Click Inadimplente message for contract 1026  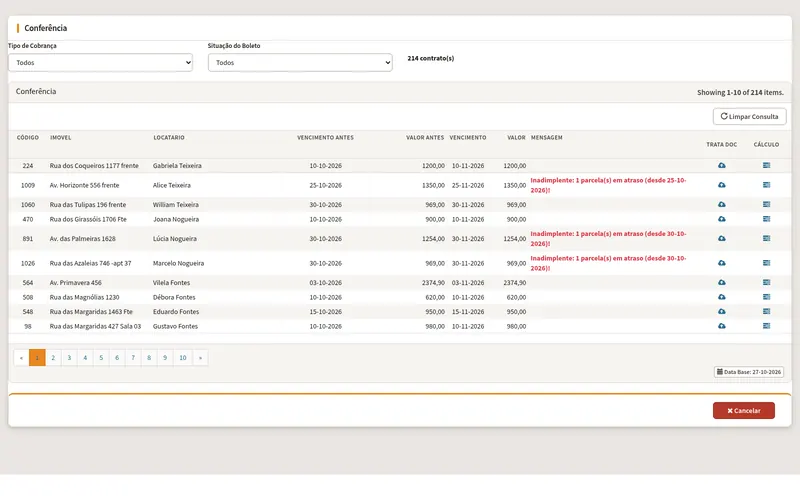(608, 263)
